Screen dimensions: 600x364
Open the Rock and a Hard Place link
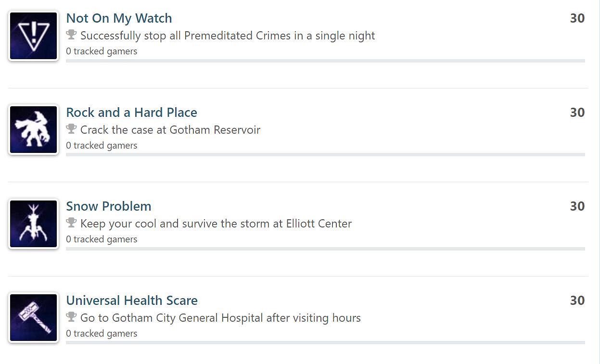[131, 113]
